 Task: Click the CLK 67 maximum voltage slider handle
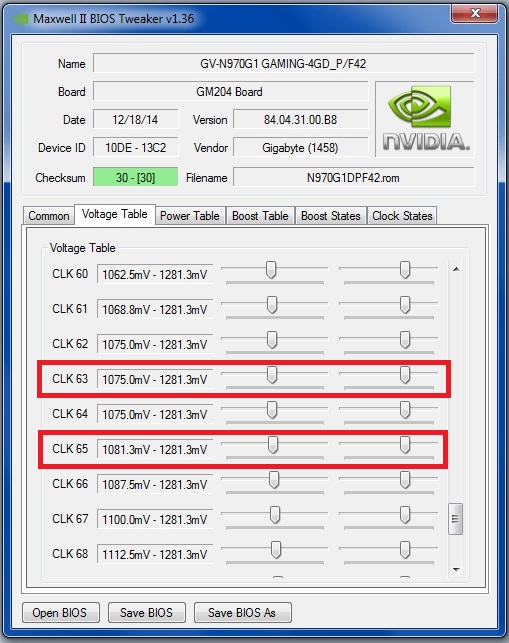pyautogui.click(x=405, y=515)
